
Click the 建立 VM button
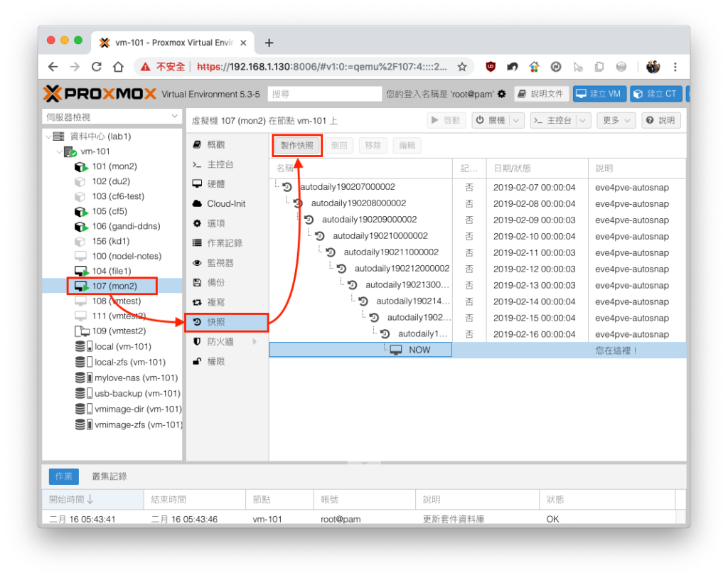(x=599, y=94)
